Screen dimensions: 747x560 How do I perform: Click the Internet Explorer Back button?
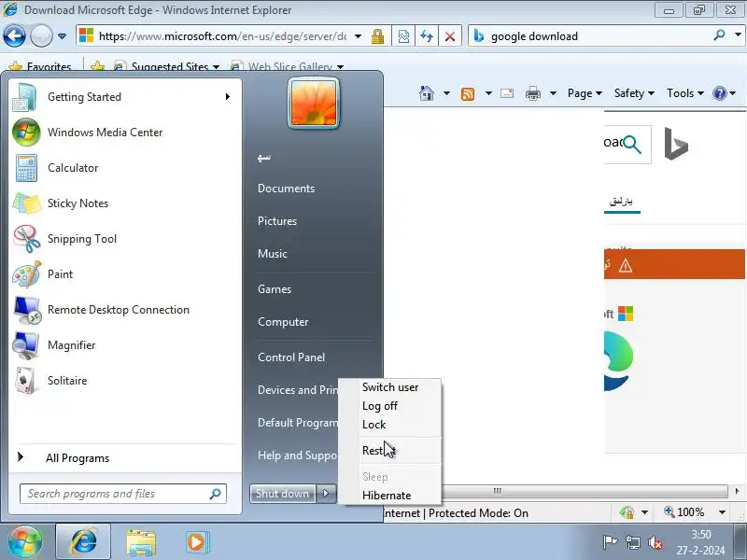(14, 35)
